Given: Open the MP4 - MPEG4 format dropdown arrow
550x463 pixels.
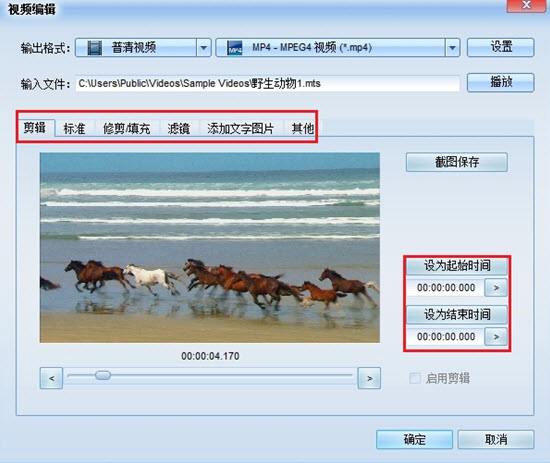Looking at the screenshot, I should click(x=452, y=48).
